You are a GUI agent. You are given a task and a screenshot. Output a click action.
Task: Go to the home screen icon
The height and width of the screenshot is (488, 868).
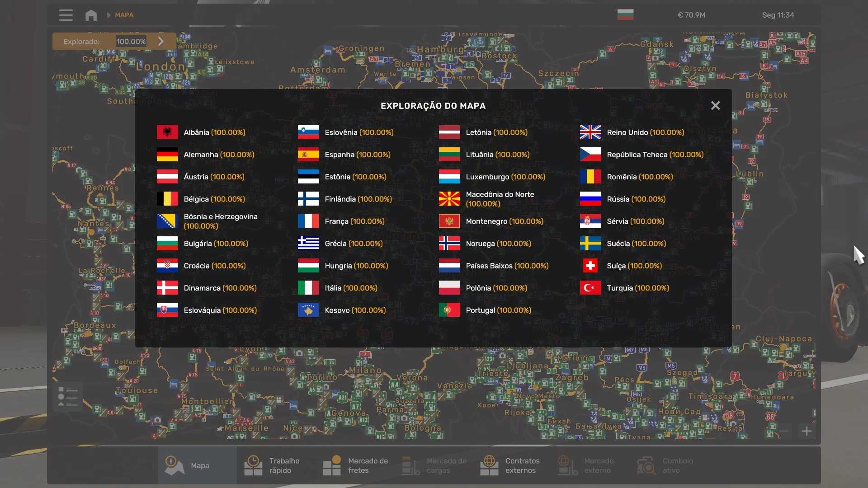[91, 15]
